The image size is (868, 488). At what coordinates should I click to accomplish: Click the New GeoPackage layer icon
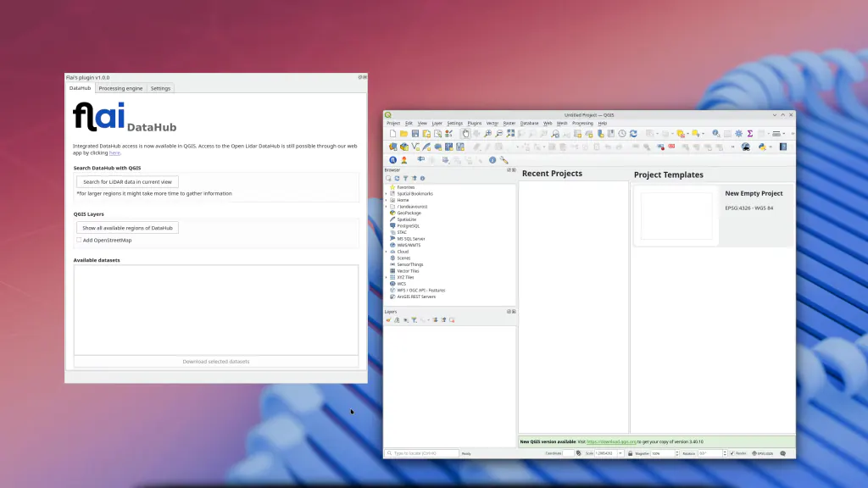404,147
